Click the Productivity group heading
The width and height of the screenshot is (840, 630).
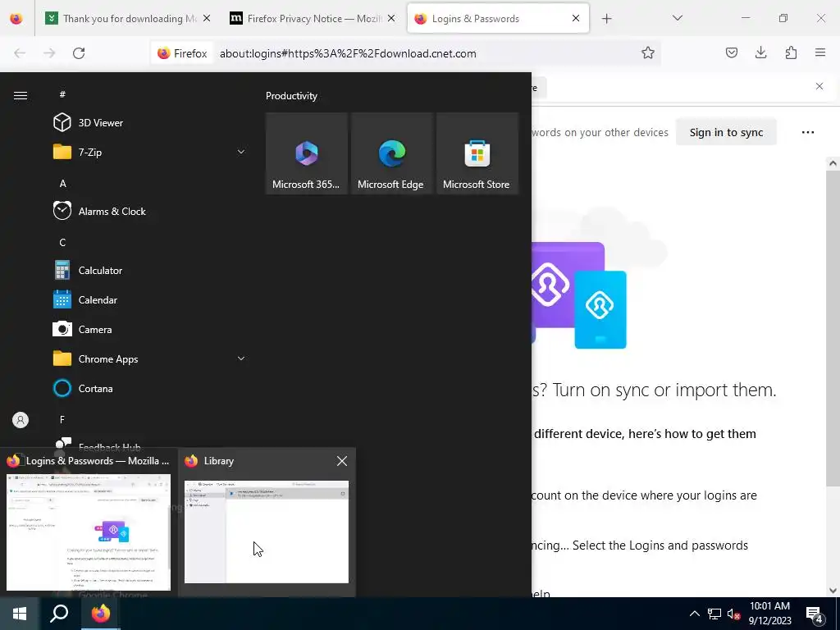tap(291, 96)
